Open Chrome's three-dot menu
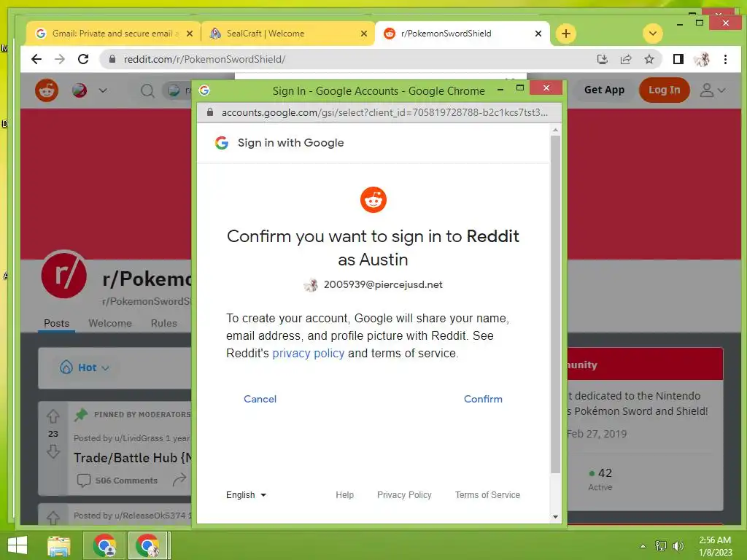Screen dimensions: 747x560 coord(725,59)
